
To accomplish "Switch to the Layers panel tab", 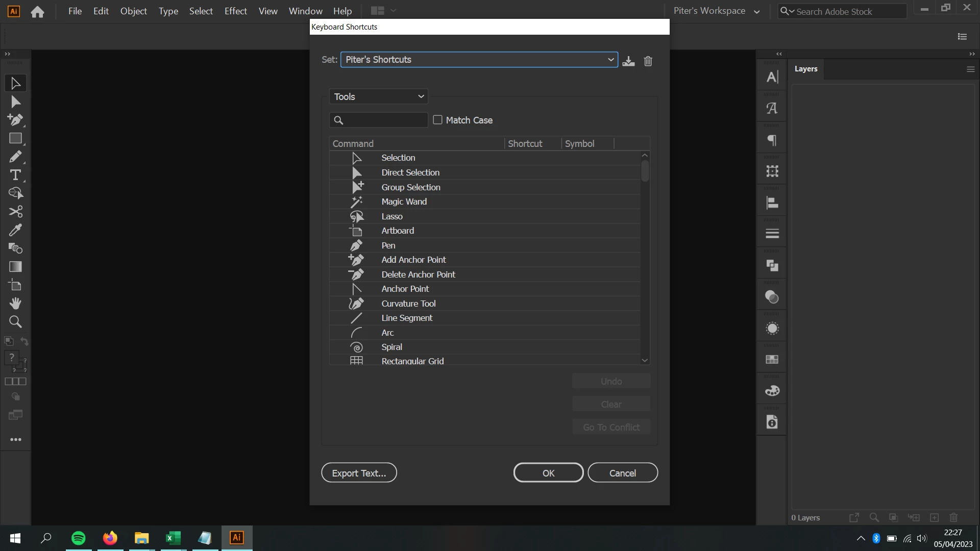I will point(805,69).
